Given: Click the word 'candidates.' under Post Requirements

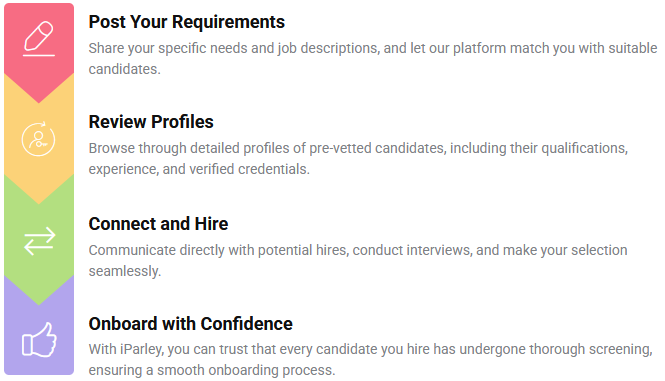Looking at the screenshot, I should point(125,69).
